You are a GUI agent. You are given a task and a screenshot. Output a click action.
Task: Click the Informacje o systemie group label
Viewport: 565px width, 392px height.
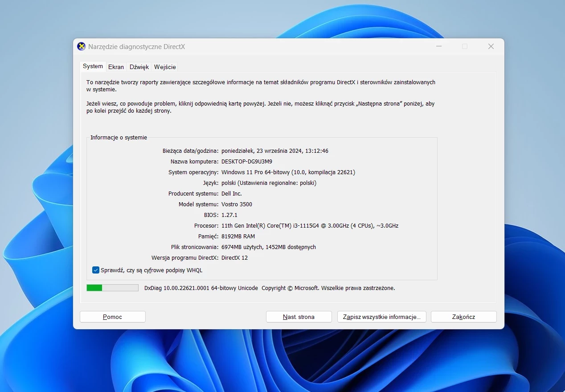coord(119,138)
